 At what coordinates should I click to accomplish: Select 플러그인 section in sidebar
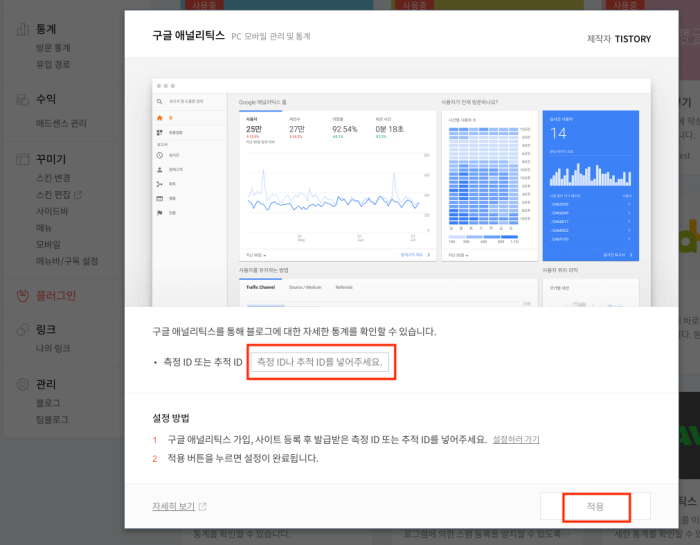[x=56, y=295]
